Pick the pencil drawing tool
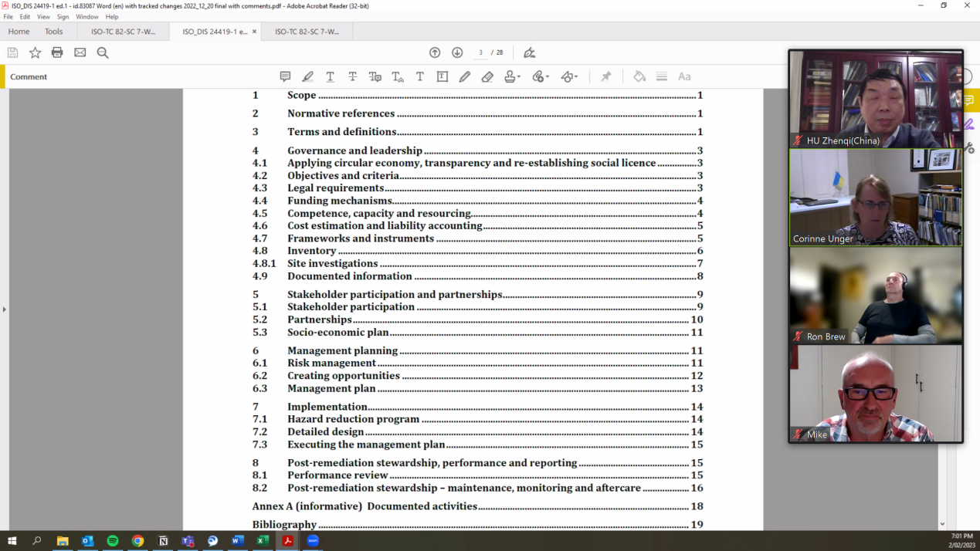Screen dimensions: 980x551 coord(464,76)
